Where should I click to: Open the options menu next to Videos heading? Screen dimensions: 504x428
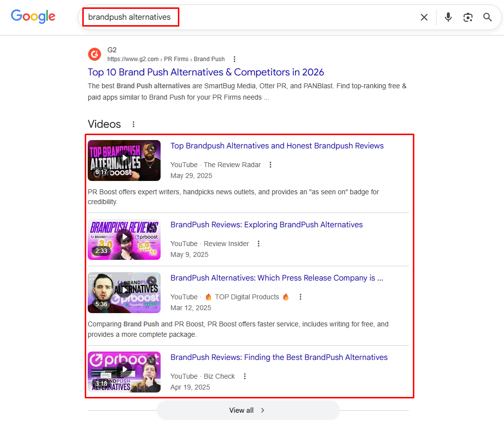[134, 124]
